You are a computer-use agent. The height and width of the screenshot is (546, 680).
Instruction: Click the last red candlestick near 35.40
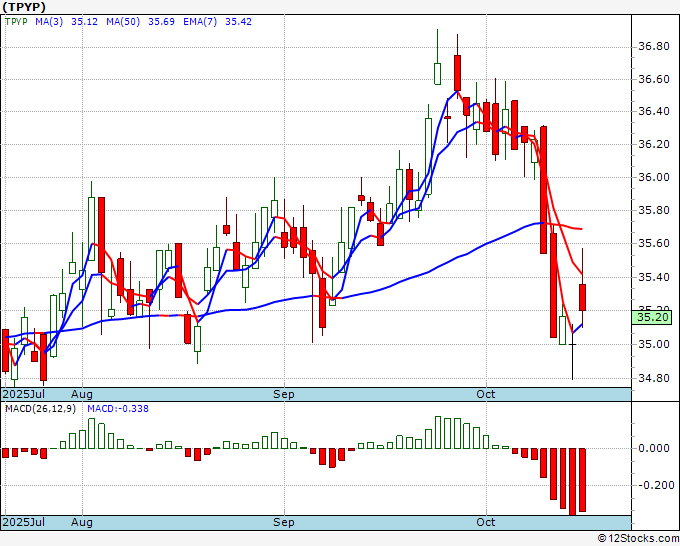coord(582,298)
